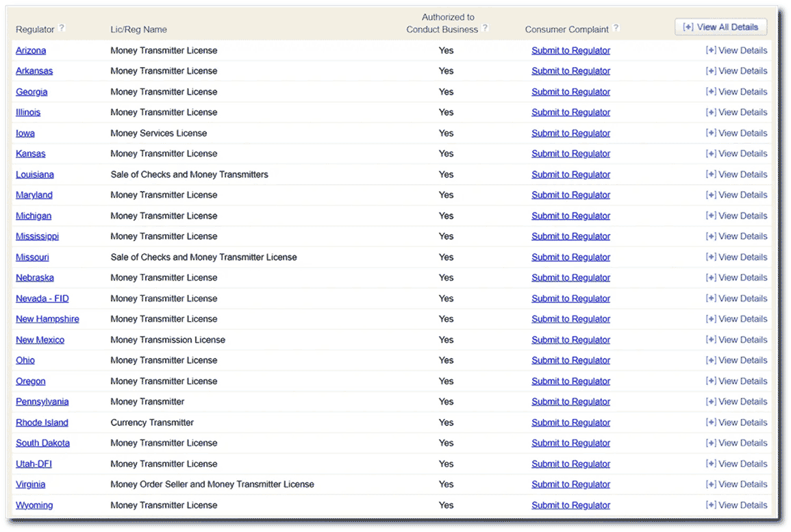Show View Details for Nevada - FID
The height and width of the screenshot is (532, 791).
(736, 299)
